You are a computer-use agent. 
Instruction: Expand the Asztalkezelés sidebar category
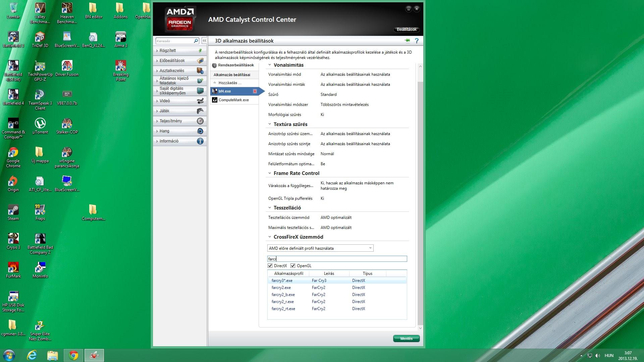point(180,71)
